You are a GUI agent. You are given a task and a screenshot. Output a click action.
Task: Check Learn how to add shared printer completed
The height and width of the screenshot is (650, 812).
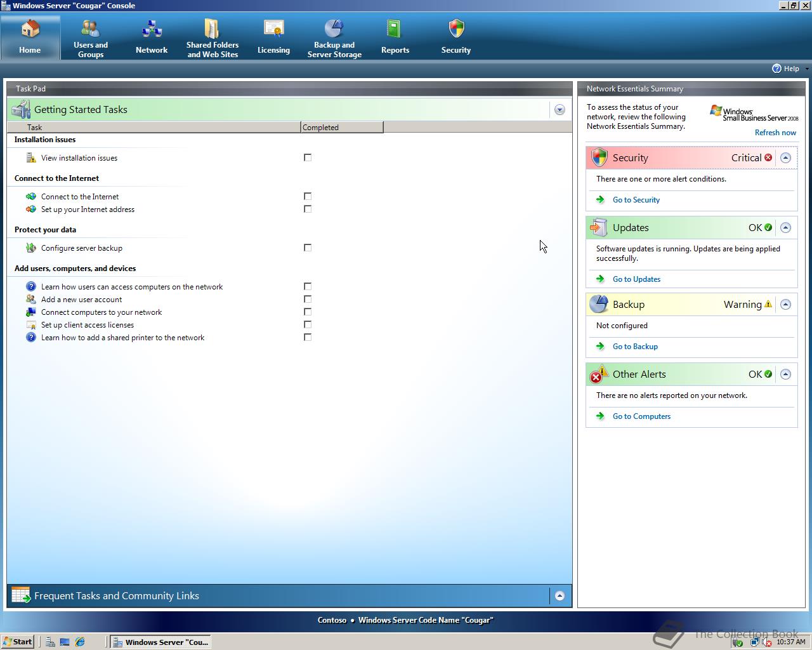(x=308, y=337)
